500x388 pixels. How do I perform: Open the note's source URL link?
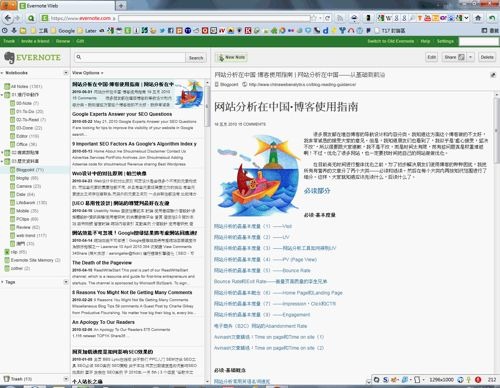(x=302, y=85)
